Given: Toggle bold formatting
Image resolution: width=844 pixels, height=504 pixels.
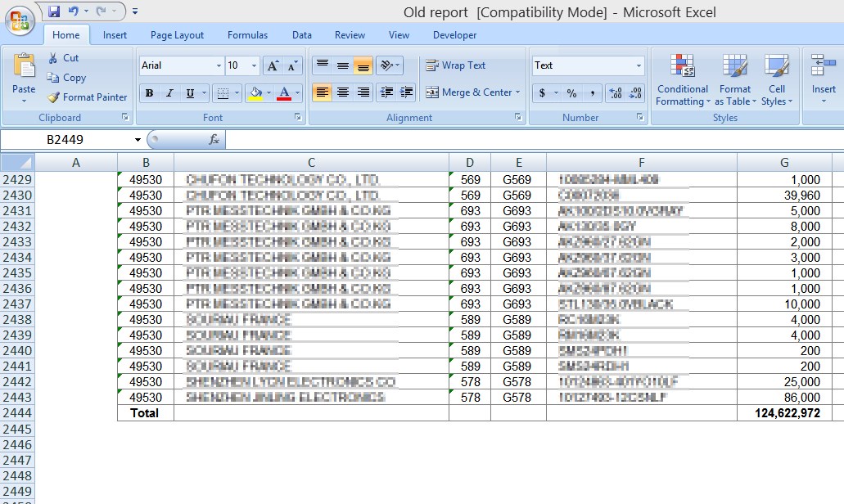Looking at the screenshot, I should [x=150, y=93].
